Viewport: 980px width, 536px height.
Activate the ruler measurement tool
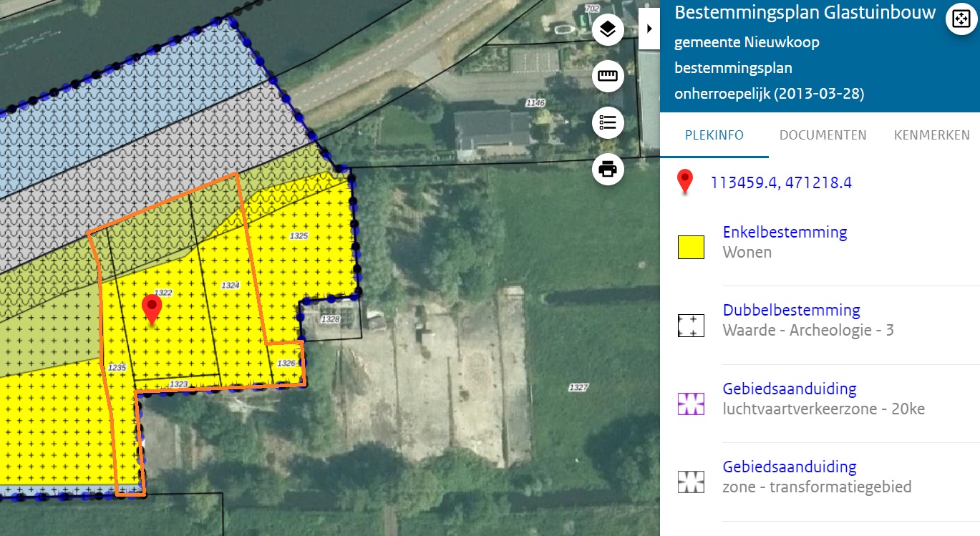(608, 77)
